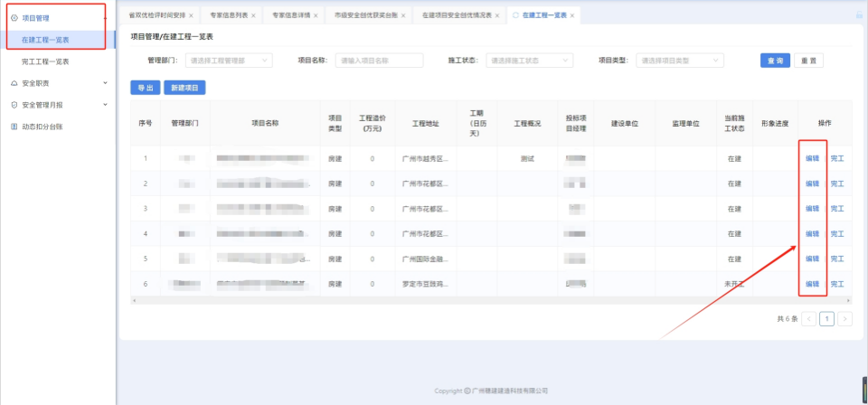Click the 项目名称 input field
868x405 pixels.
click(379, 61)
